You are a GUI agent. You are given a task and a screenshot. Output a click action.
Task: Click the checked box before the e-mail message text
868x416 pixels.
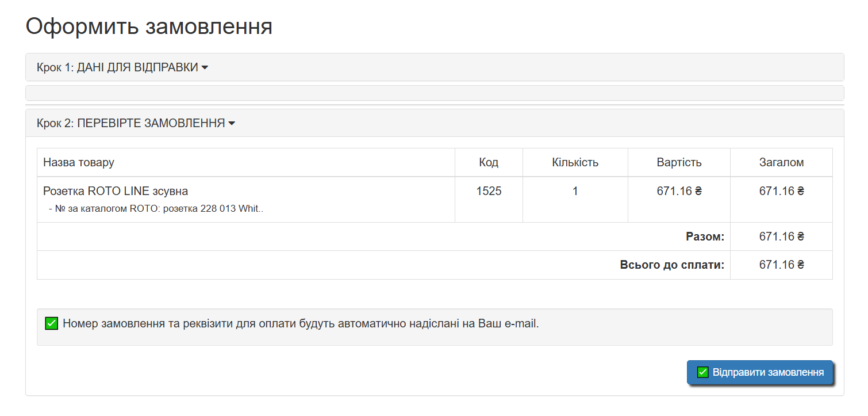pyautogui.click(x=51, y=323)
